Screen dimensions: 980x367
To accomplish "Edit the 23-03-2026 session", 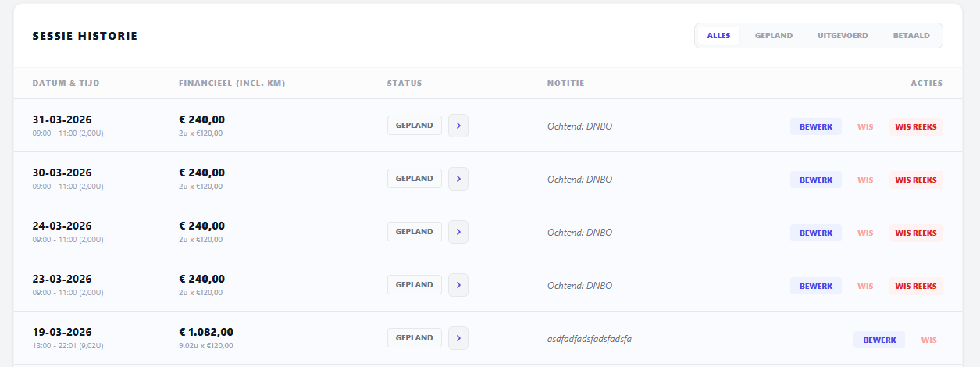I will coord(816,286).
